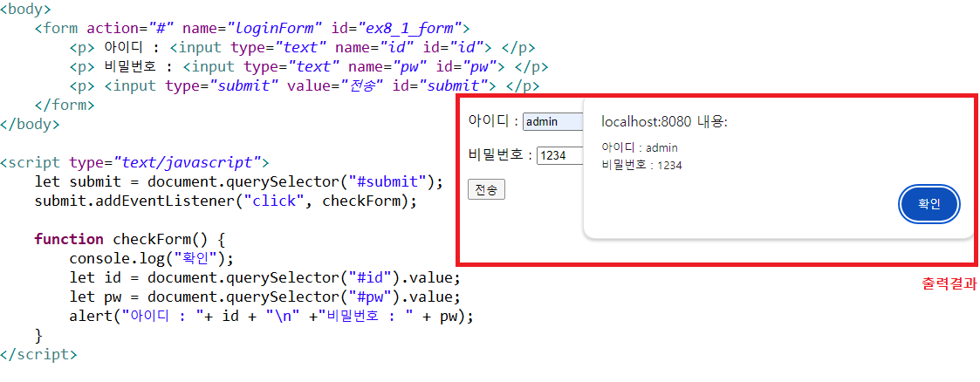Click the code line with input type="submit"
Image resolution: width=980 pixels, height=382 pixels.
coord(305,85)
